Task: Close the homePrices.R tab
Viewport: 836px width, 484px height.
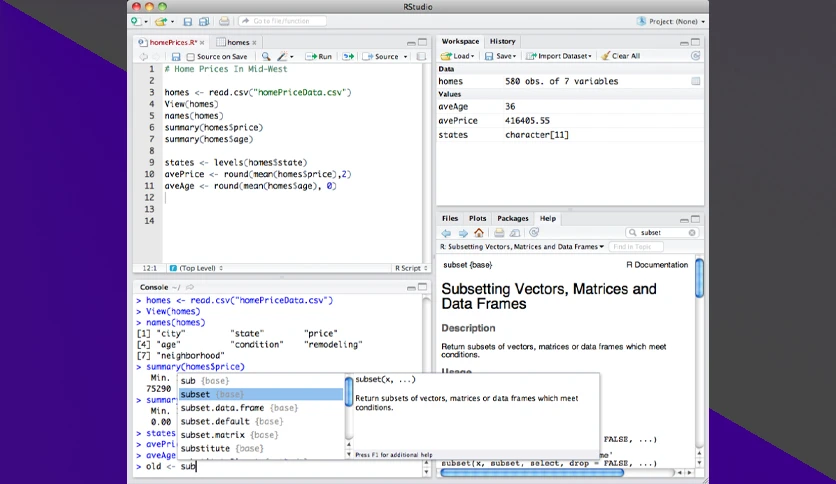Action: tap(202, 43)
